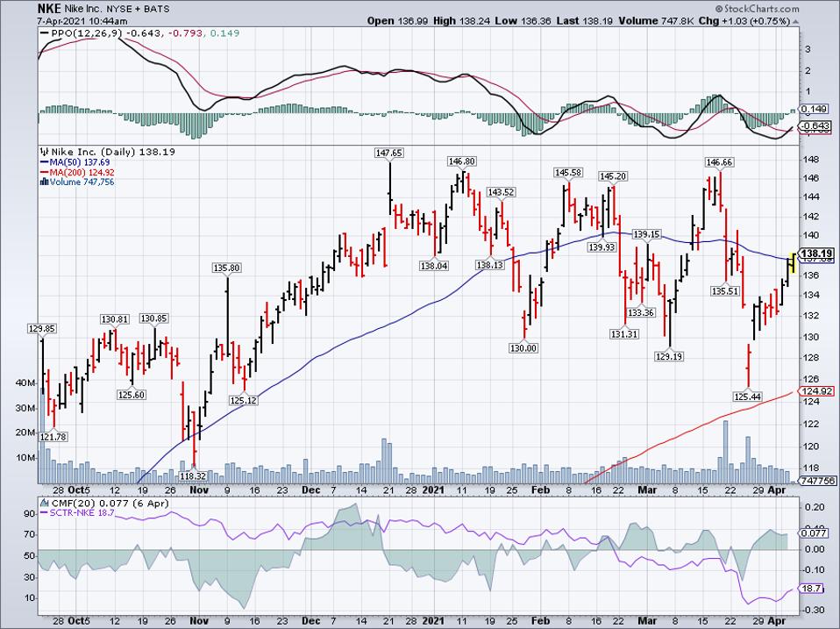Click the 139.93 price label

(602, 247)
